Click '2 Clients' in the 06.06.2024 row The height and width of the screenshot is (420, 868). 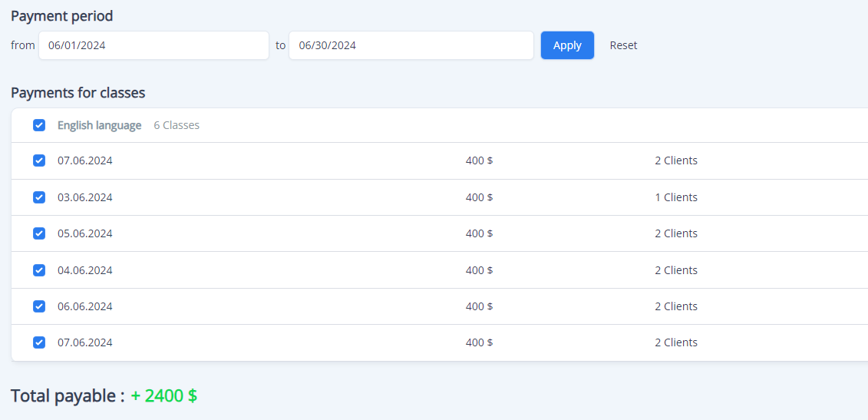(676, 306)
